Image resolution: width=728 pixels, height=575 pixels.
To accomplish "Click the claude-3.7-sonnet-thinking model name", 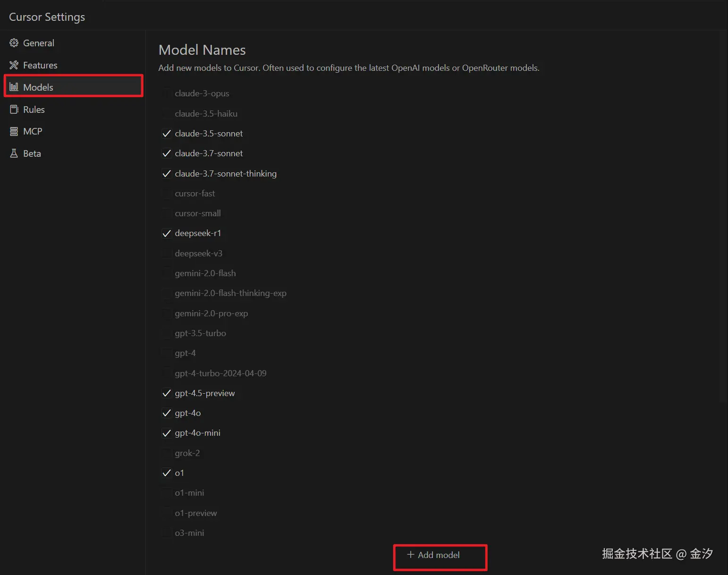I will pyautogui.click(x=226, y=174).
